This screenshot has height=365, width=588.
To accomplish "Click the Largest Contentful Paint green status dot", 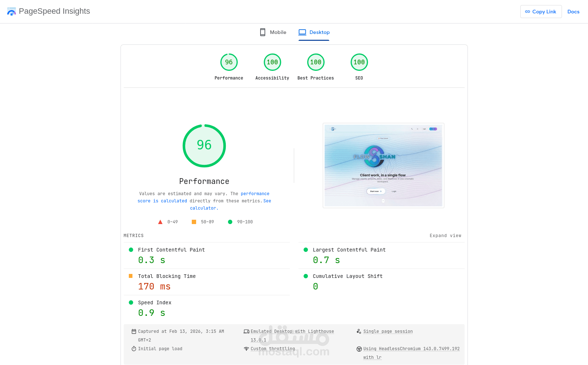I will [306, 250].
